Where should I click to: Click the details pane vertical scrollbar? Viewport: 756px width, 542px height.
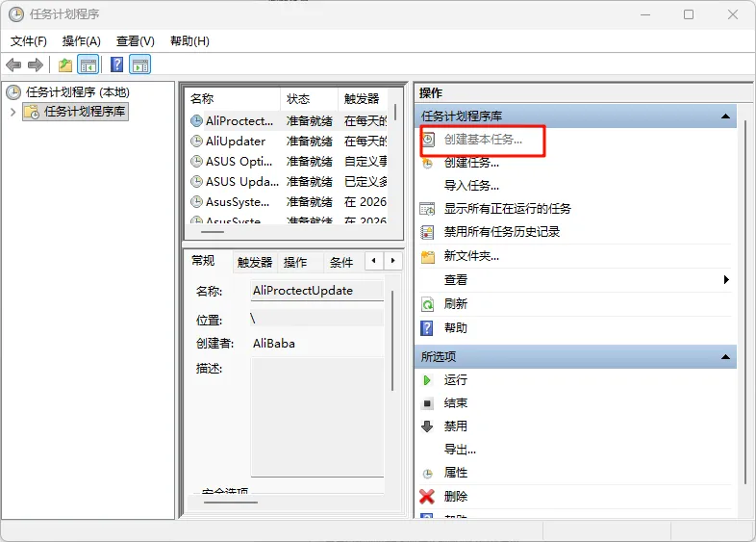392,340
